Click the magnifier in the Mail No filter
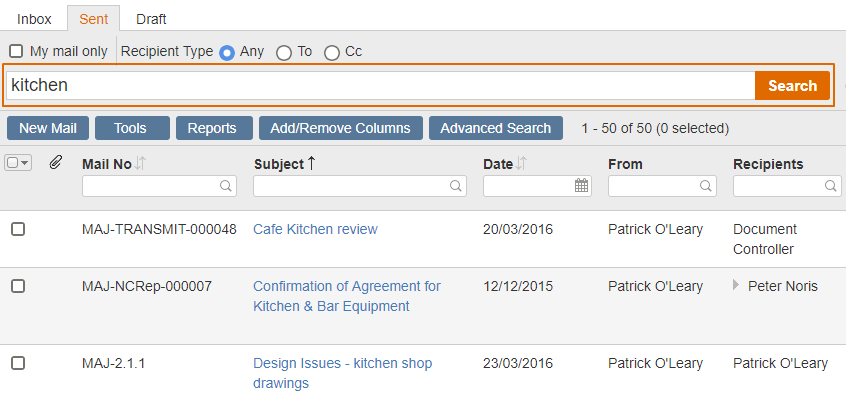The height and width of the screenshot is (398, 846). (x=226, y=186)
